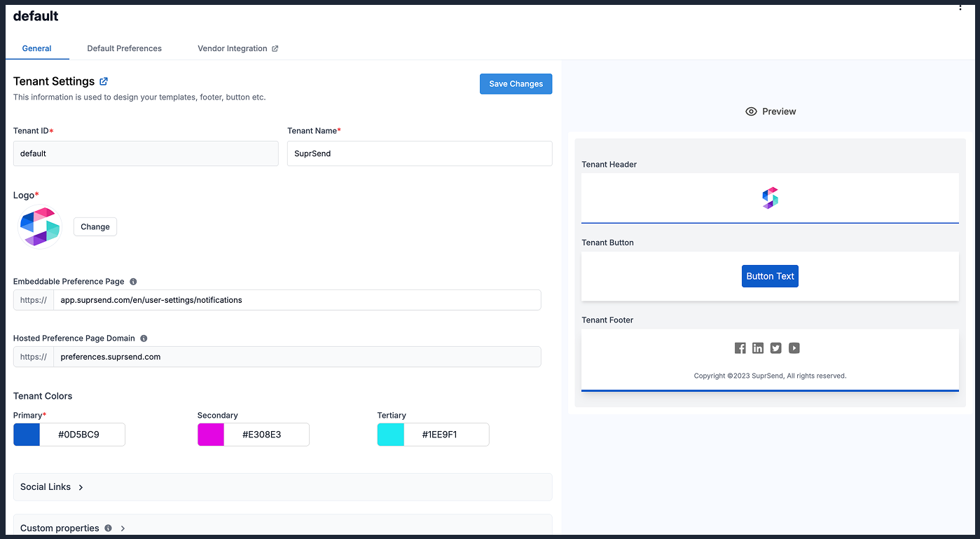Click the Tenant Name input field
The image size is (980, 539).
tap(420, 153)
